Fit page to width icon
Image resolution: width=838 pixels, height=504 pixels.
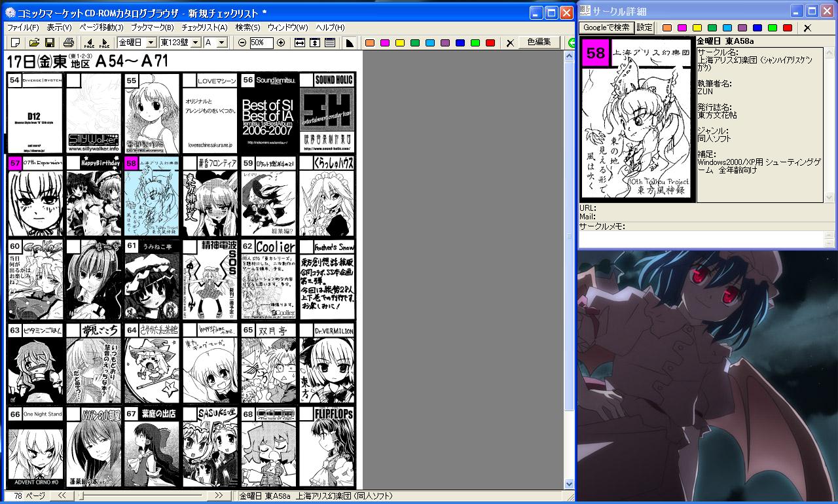pos(300,43)
